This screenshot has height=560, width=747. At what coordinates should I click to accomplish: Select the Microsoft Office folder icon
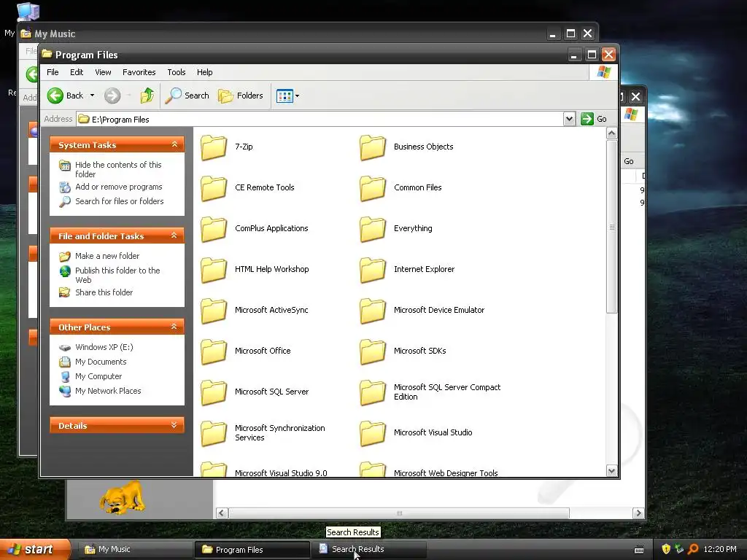214,351
